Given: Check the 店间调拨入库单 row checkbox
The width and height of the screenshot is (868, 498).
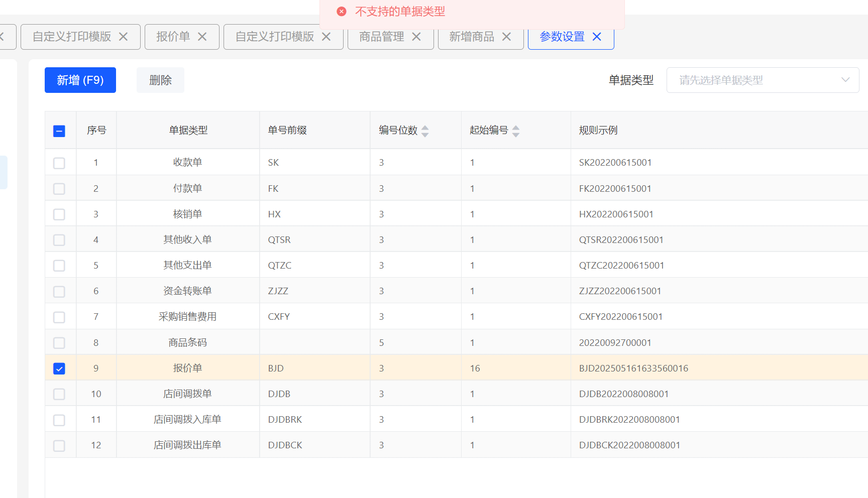Looking at the screenshot, I should coord(59,420).
